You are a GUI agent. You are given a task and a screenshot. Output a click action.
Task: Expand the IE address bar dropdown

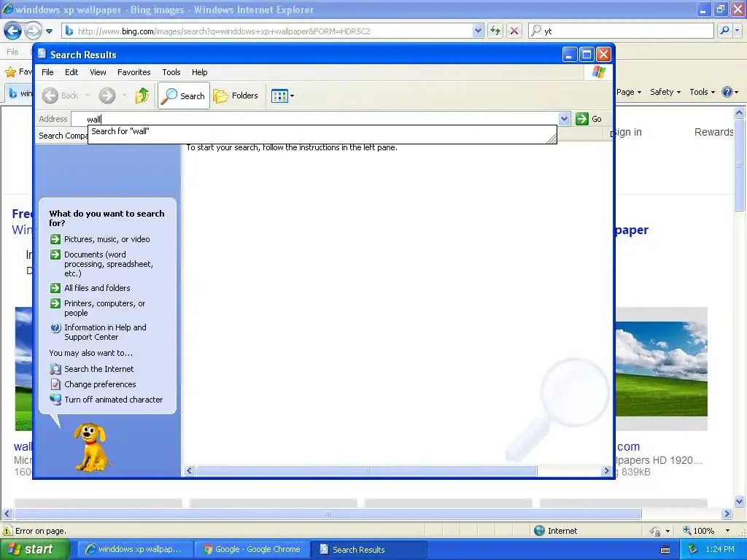click(x=479, y=31)
